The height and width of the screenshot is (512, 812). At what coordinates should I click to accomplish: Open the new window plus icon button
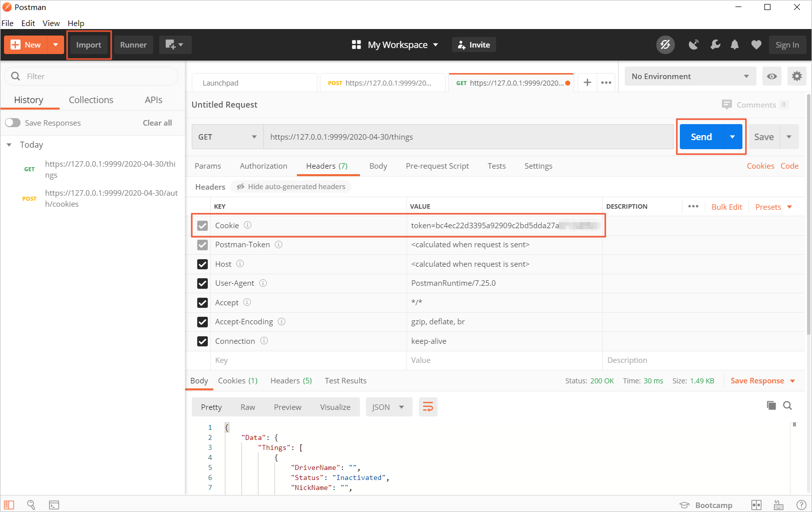(175, 45)
